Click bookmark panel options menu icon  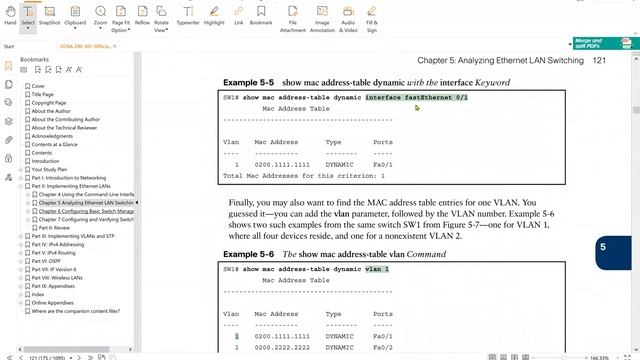tap(24, 70)
